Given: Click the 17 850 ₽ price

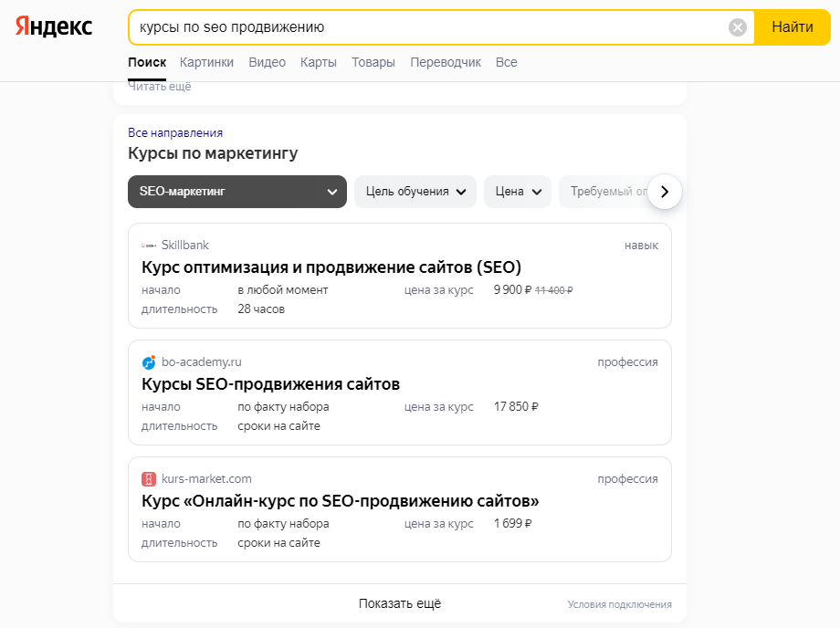Looking at the screenshot, I should click(x=516, y=406).
